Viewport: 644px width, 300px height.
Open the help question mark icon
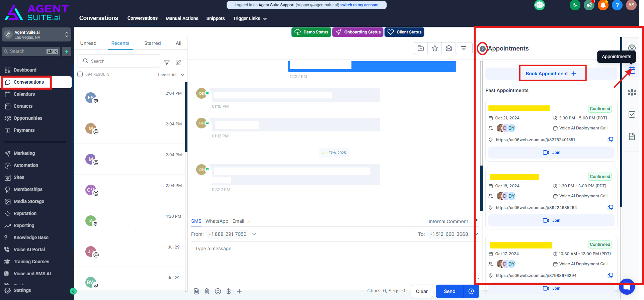point(617,5)
